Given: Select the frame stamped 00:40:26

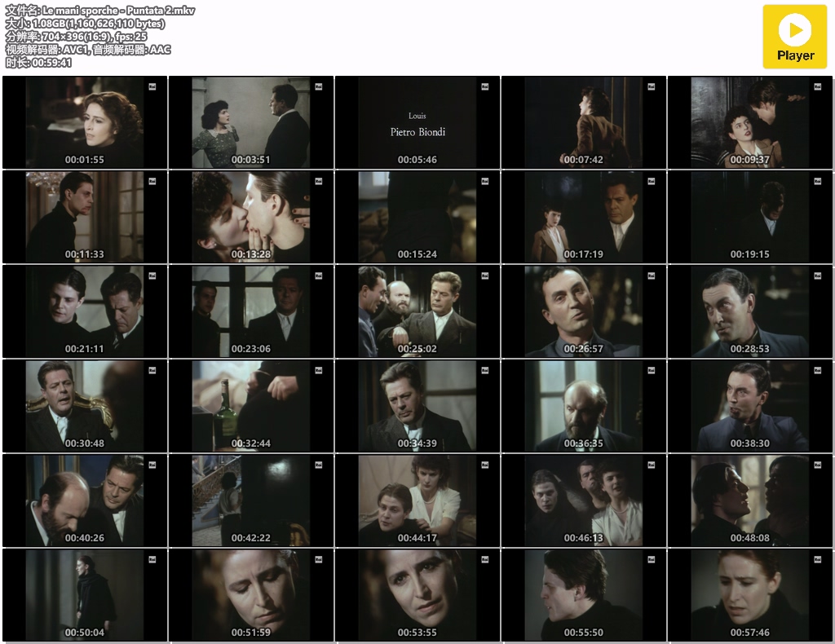Looking at the screenshot, I should click(85, 501).
